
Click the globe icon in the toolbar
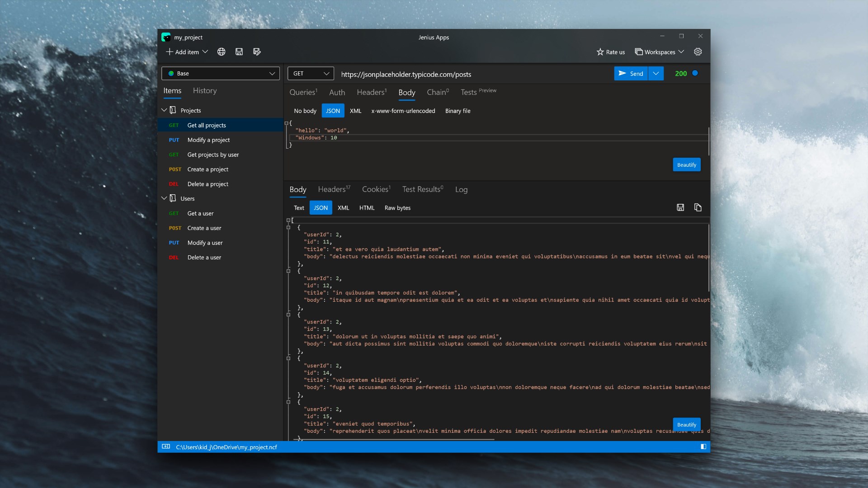point(221,52)
